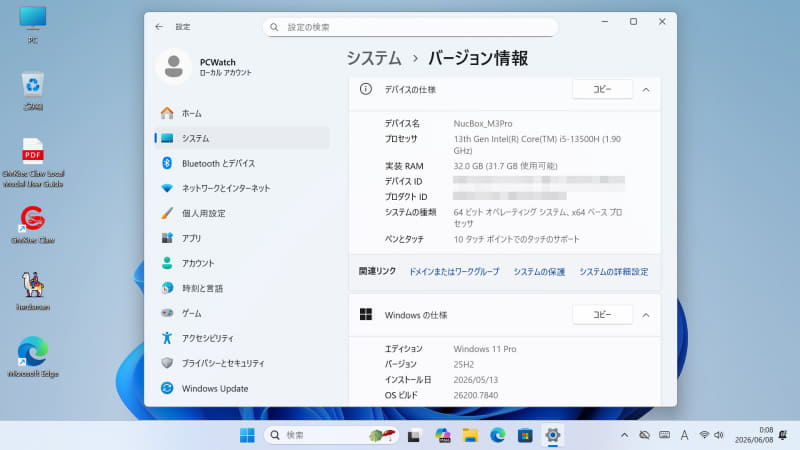Focus the taskbar 検索 search box

pyautogui.click(x=332, y=435)
